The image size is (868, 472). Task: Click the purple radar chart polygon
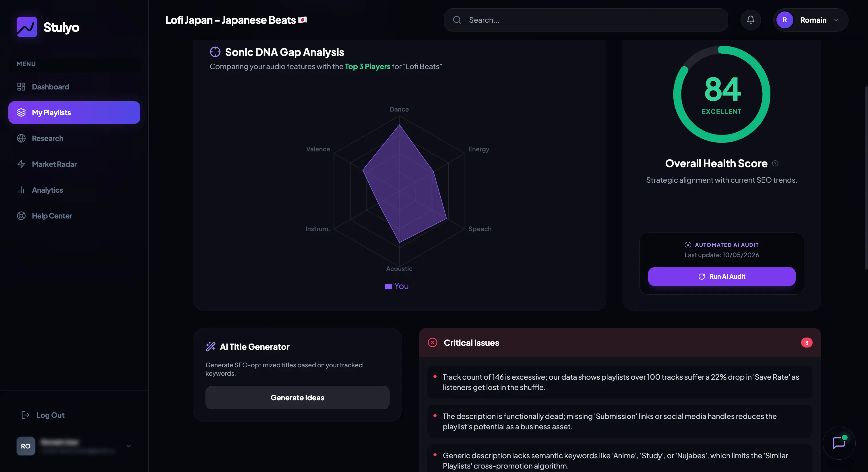(404, 184)
